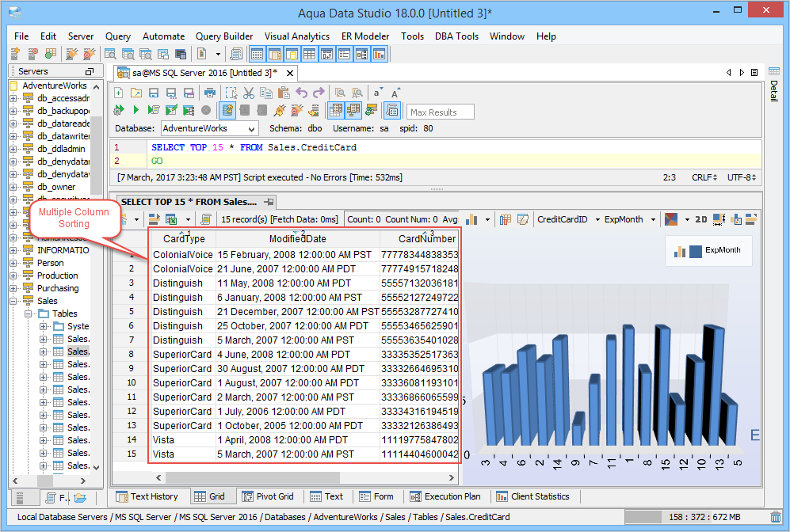The image size is (790, 532).
Task: Click the Find magnifier icon in editor toolbar
Action: [341, 93]
